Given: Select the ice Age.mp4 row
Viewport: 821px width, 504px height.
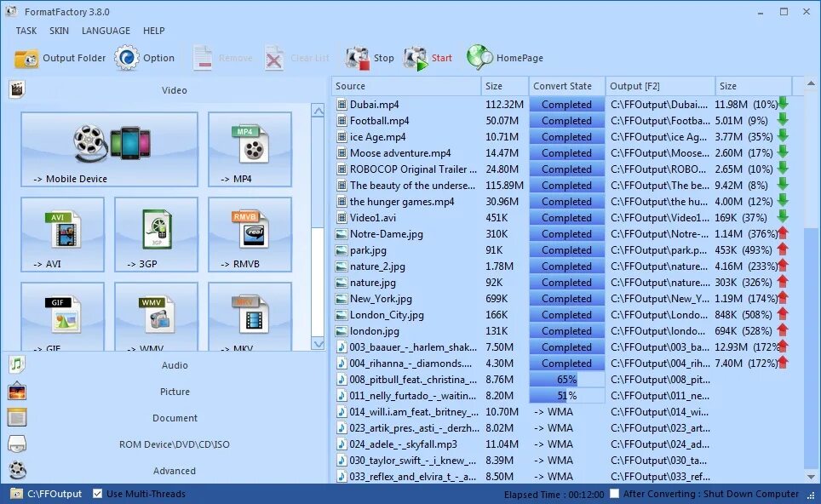Looking at the screenshot, I should 567,137.
